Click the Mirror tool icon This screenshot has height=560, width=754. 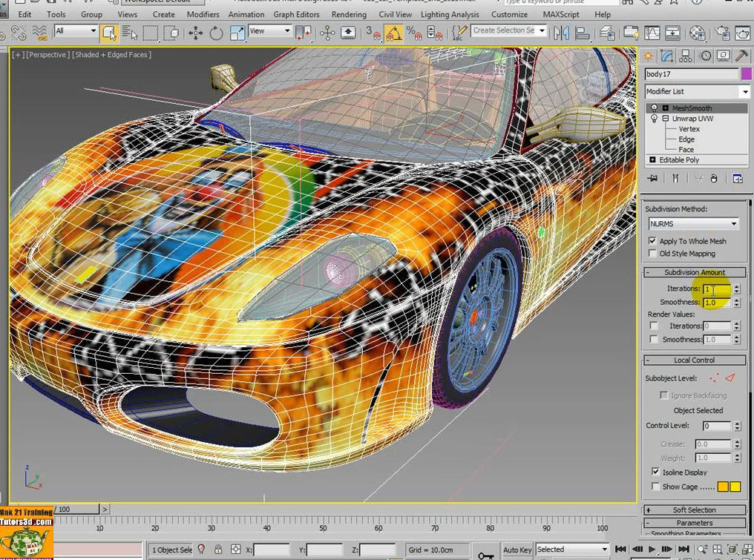561,33
